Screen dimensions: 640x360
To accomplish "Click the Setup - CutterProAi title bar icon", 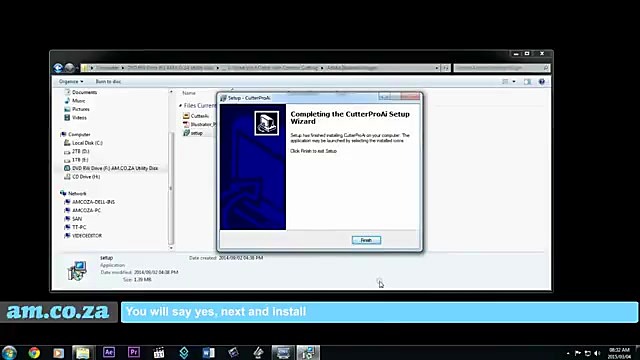I will pyautogui.click(x=223, y=98).
